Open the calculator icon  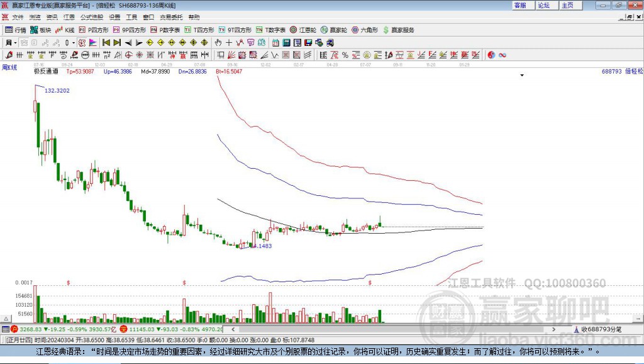pos(286,42)
